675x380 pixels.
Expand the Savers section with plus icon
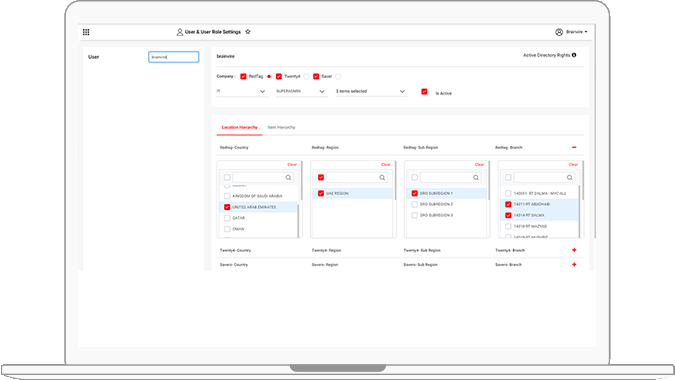click(574, 265)
